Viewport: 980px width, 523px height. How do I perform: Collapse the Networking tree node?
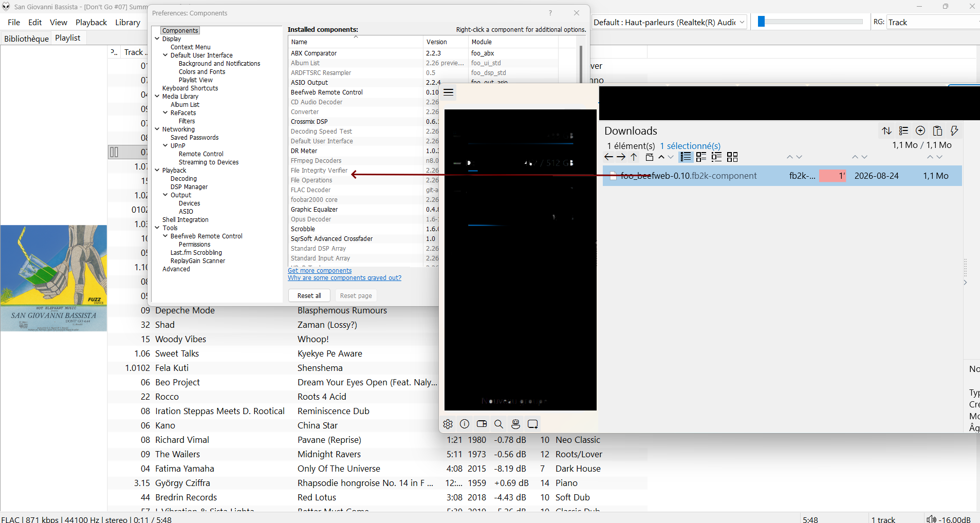pos(157,129)
